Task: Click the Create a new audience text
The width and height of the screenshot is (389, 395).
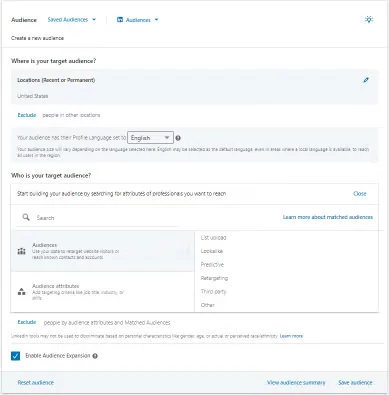Action: (37, 38)
